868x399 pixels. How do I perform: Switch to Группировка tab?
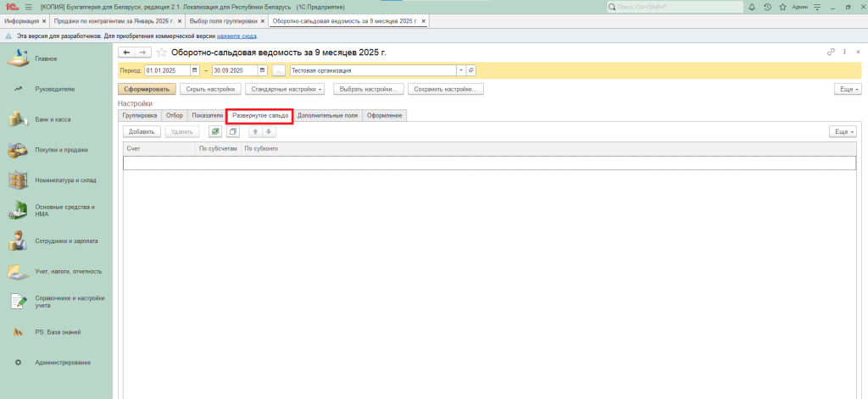(139, 115)
